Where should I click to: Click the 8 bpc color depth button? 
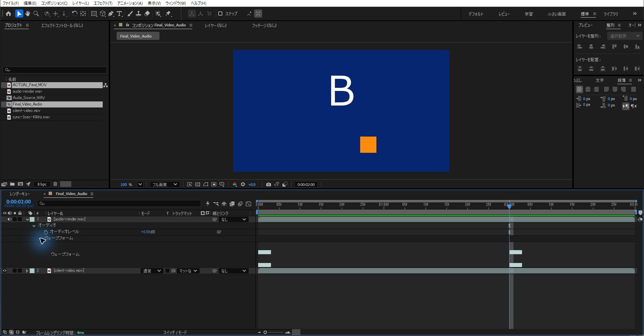coord(42,184)
